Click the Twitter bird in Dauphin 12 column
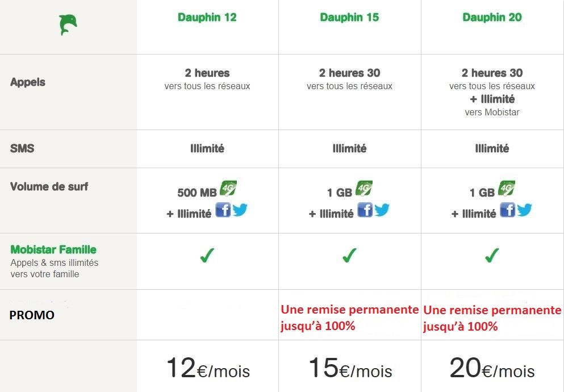 (240, 210)
